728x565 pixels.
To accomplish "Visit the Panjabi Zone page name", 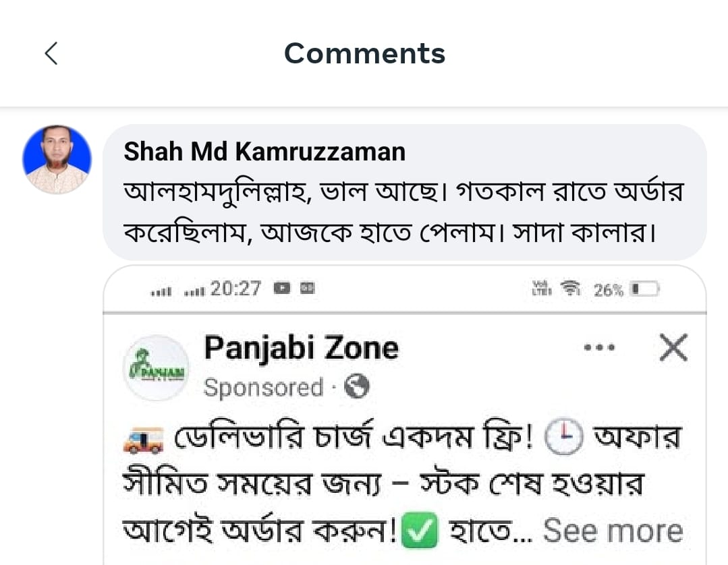I will coord(301,348).
